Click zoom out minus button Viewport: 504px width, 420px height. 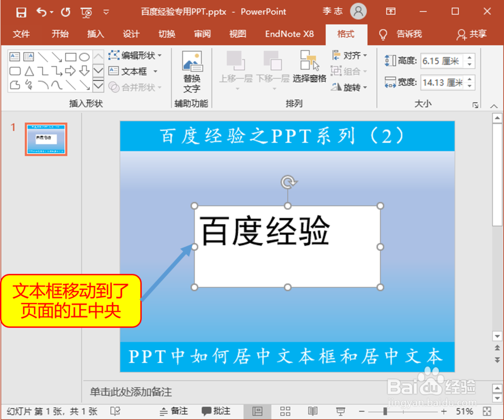(x=362, y=411)
